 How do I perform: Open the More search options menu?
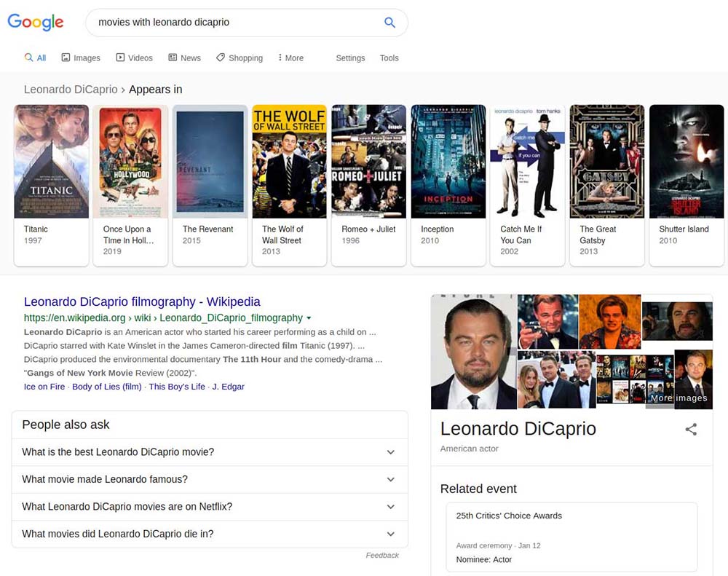coord(290,58)
